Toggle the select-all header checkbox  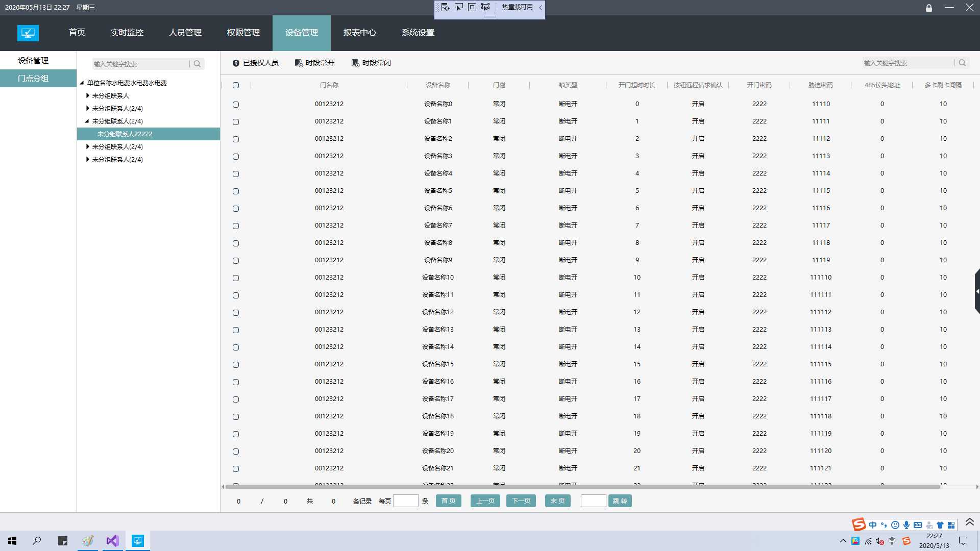click(x=236, y=85)
